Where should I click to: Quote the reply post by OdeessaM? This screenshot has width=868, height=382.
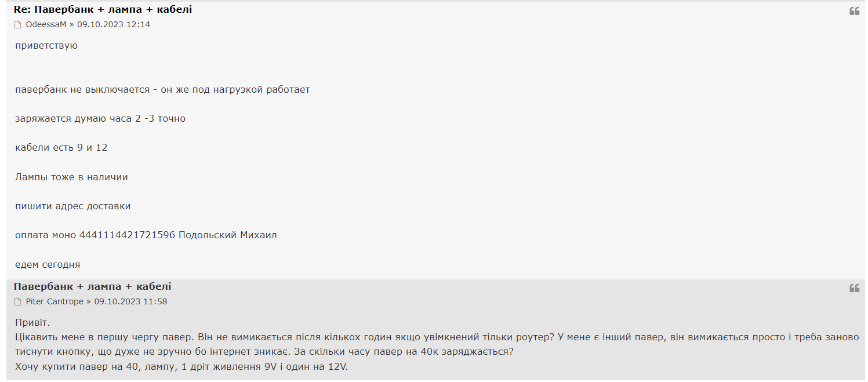[854, 11]
